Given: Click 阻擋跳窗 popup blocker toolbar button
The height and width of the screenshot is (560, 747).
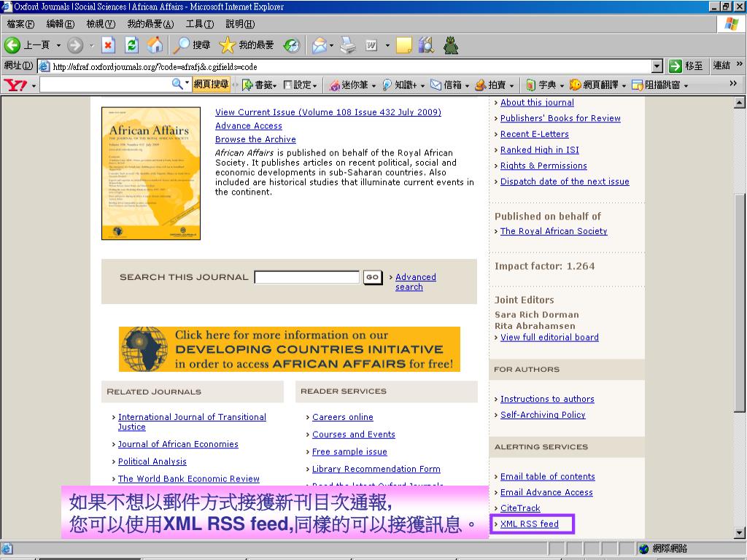Looking at the screenshot, I should 659,85.
